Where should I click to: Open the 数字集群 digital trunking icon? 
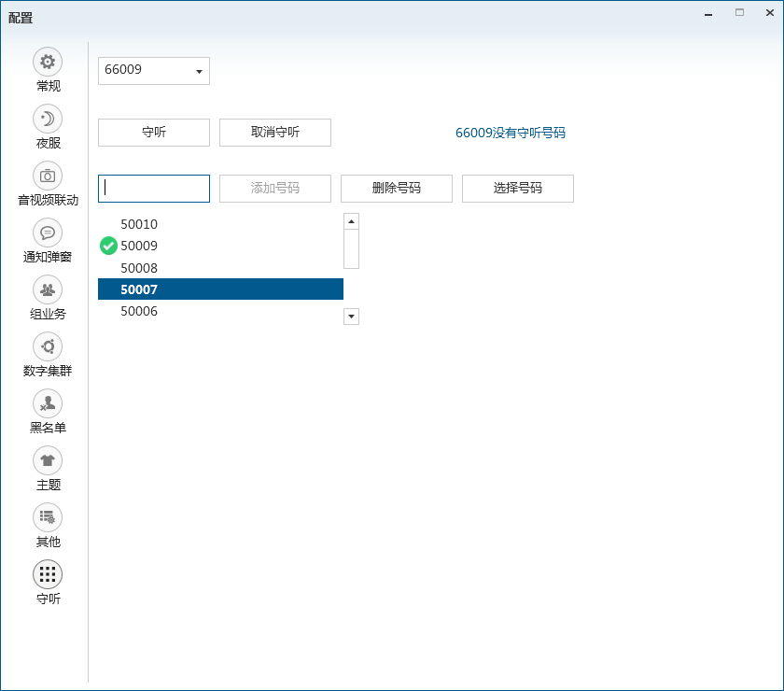point(48,346)
